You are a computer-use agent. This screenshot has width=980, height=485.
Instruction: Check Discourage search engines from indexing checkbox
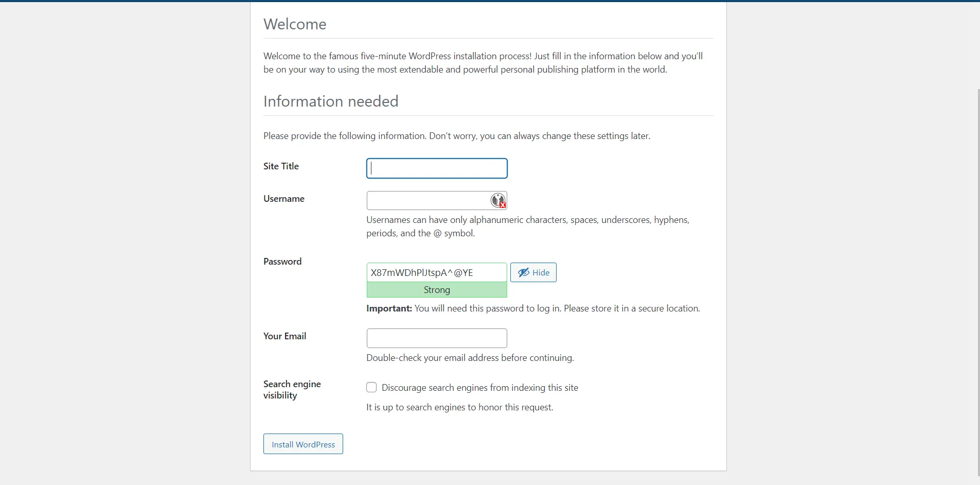371,387
